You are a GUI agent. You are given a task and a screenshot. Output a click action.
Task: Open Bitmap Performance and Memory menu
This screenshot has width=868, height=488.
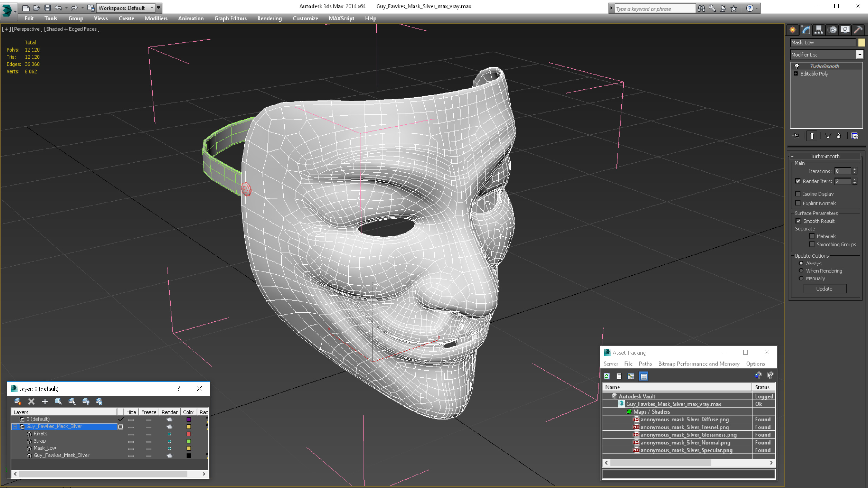coord(699,364)
